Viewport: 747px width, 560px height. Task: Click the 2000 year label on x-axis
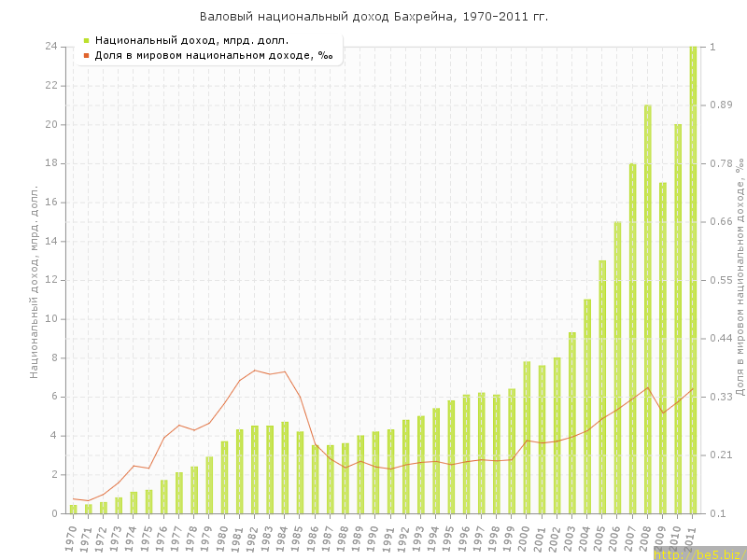click(526, 536)
